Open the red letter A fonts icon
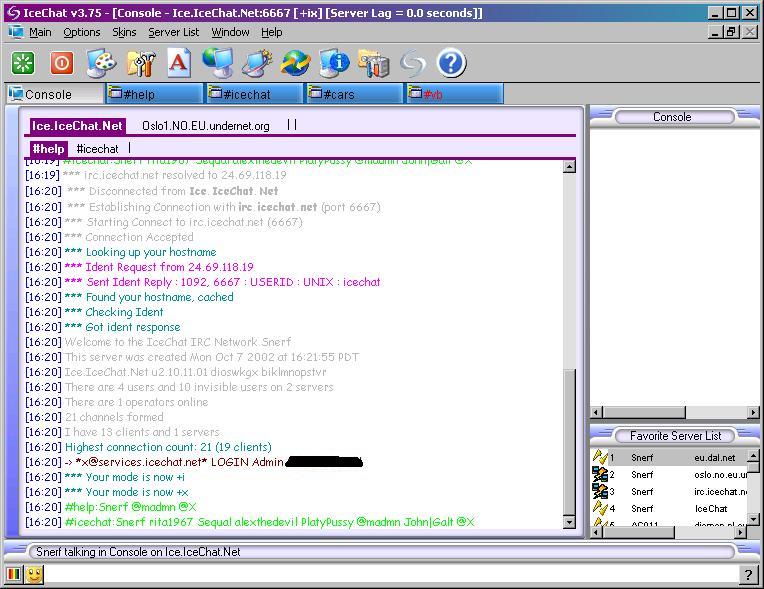This screenshot has width=764, height=589. click(x=179, y=62)
